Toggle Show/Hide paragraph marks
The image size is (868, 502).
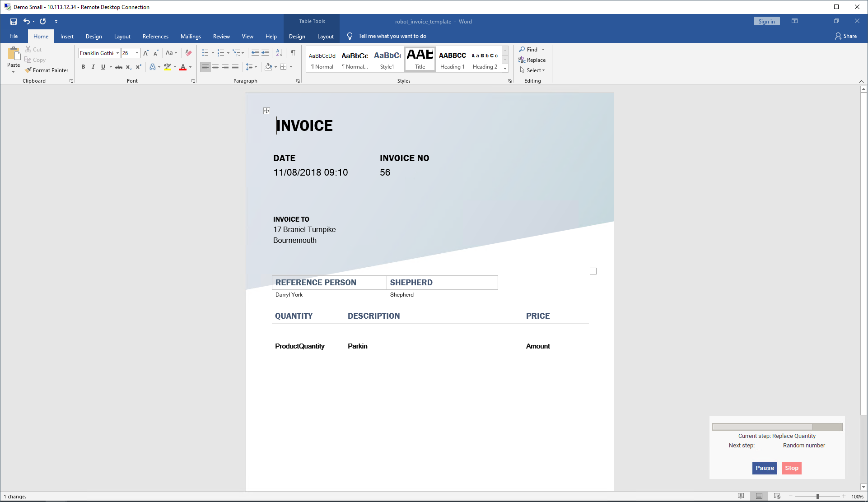(x=293, y=53)
